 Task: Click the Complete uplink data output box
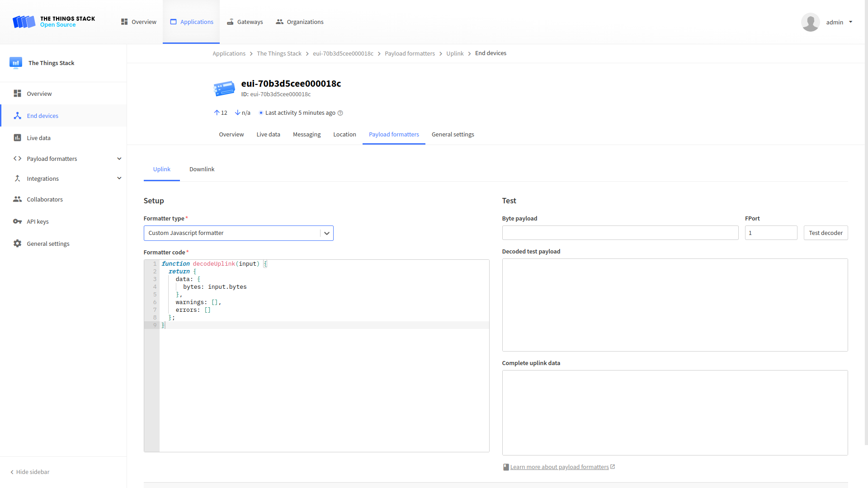[x=675, y=413]
